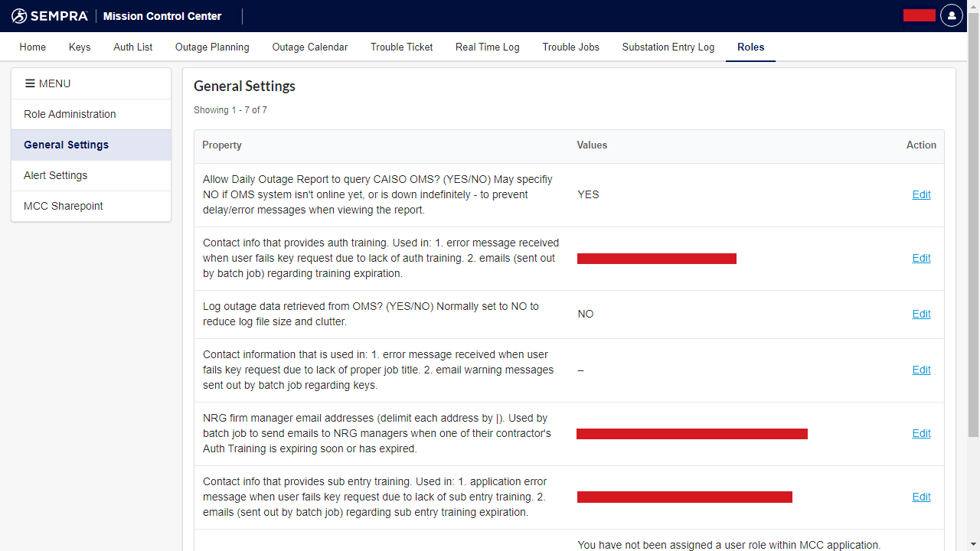Select Role Administration in the sidebar

[x=70, y=114]
